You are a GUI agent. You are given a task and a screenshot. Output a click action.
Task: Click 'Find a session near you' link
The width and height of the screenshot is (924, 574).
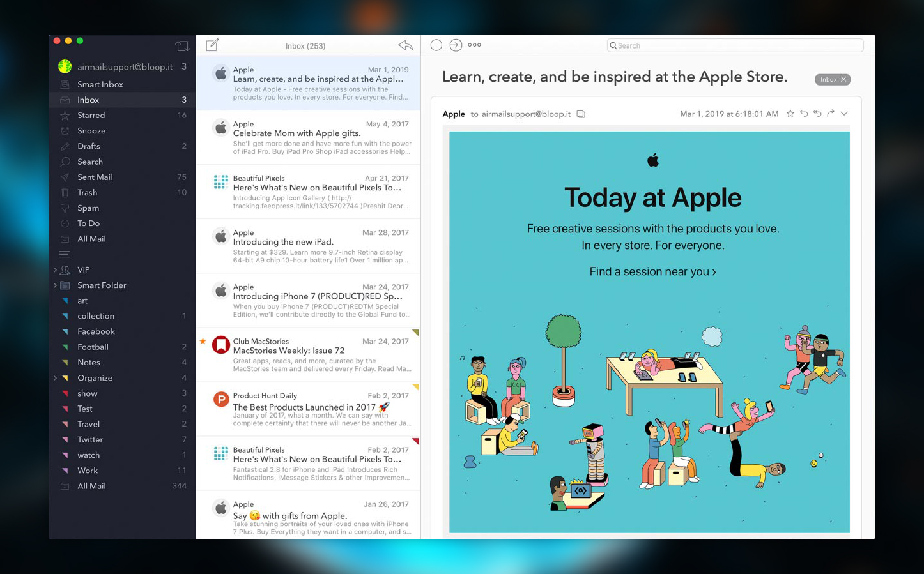(652, 272)
